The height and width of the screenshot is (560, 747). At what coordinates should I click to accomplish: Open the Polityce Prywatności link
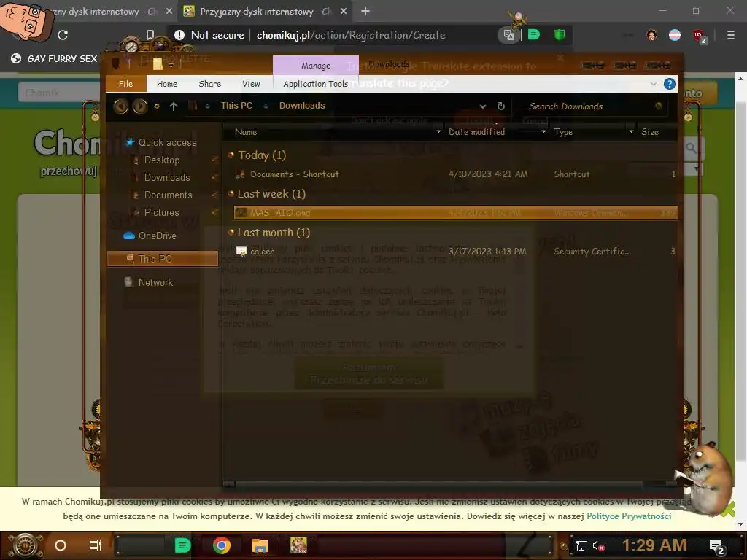(x=629, y=516)
